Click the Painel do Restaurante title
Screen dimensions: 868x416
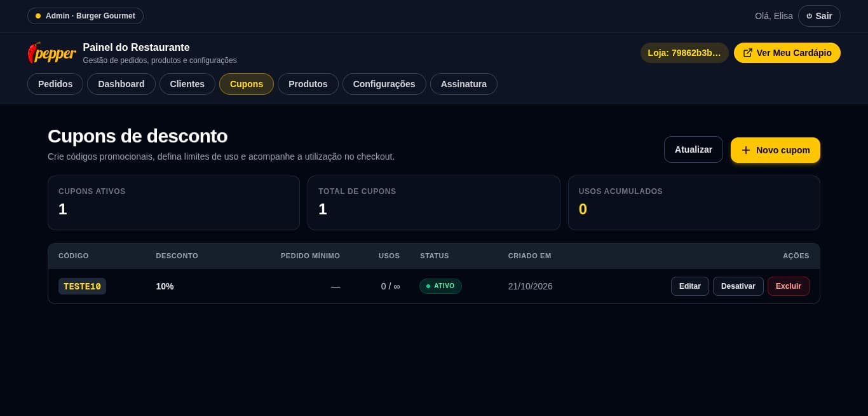coord(136,48)
